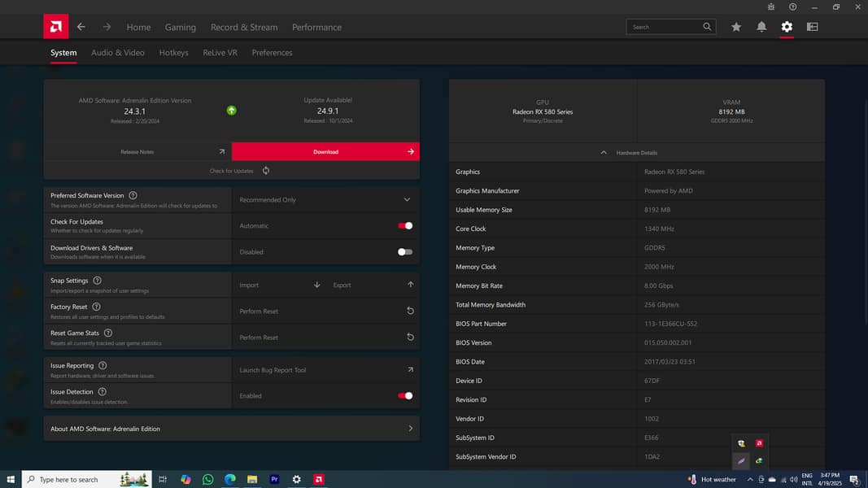Switch to Audio & Video sub-tab
This screenshot has height=488, width=868.
coord(118,53)
